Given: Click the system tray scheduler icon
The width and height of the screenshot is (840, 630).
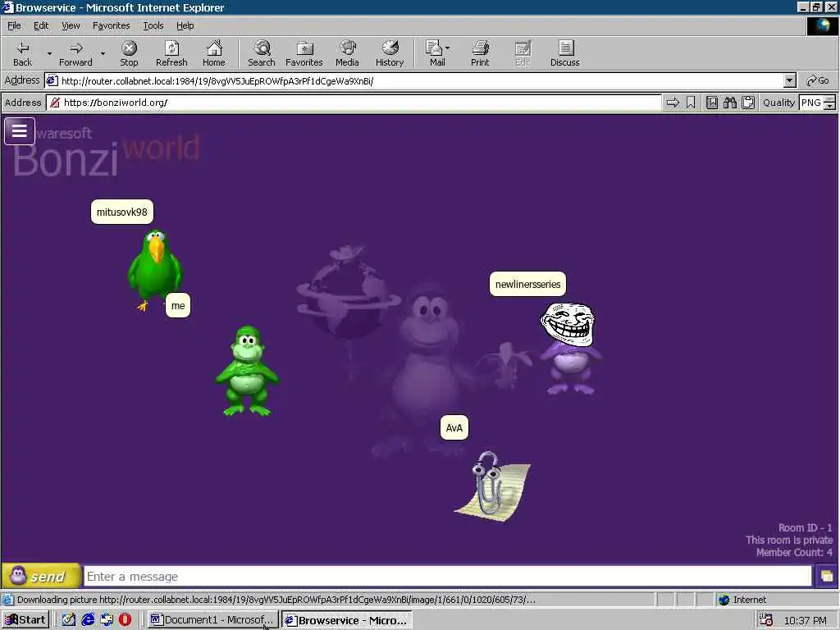Looking at the screenshot, I should 766,619.
